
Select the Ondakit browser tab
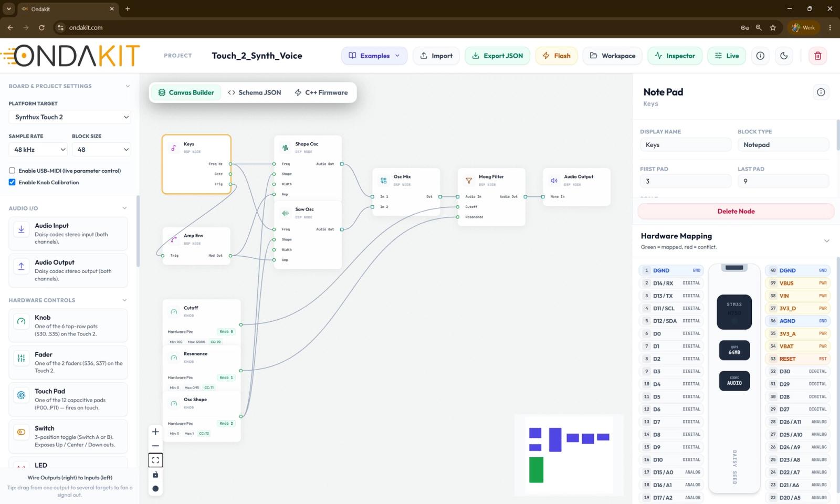68,9
